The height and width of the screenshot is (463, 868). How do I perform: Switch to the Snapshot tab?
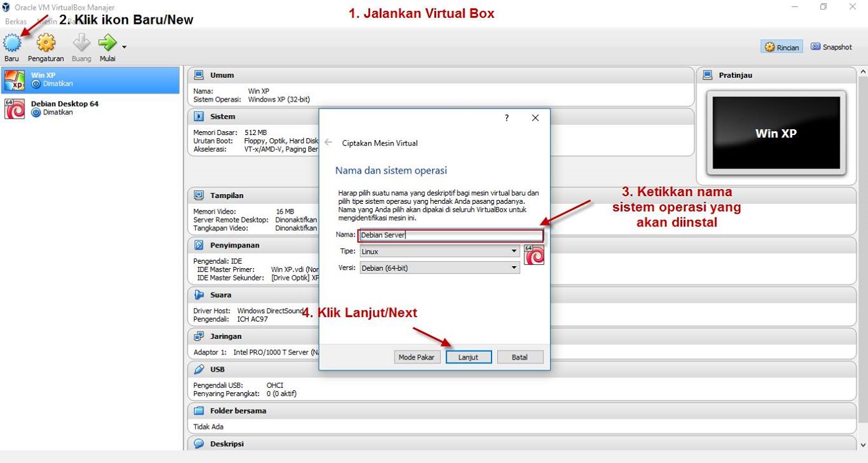click(831, 46)
